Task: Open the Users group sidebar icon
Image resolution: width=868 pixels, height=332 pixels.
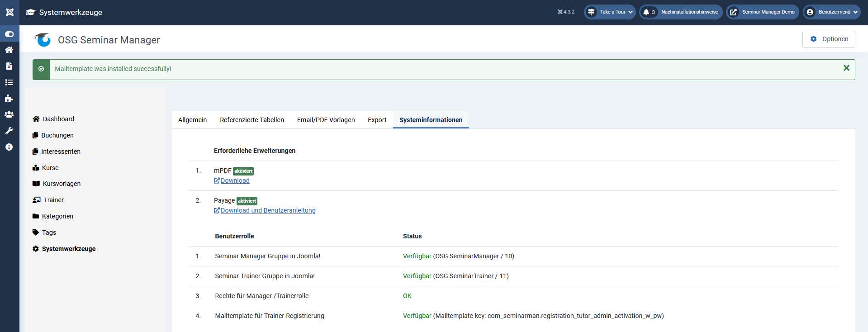Action: [x=9, y=115]
